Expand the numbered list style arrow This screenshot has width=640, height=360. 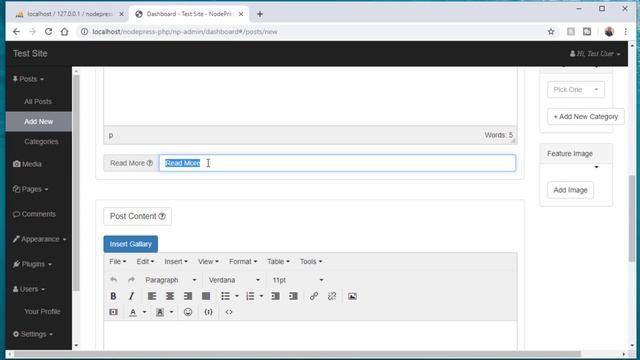pyautogui.click(x=261, y=296)
